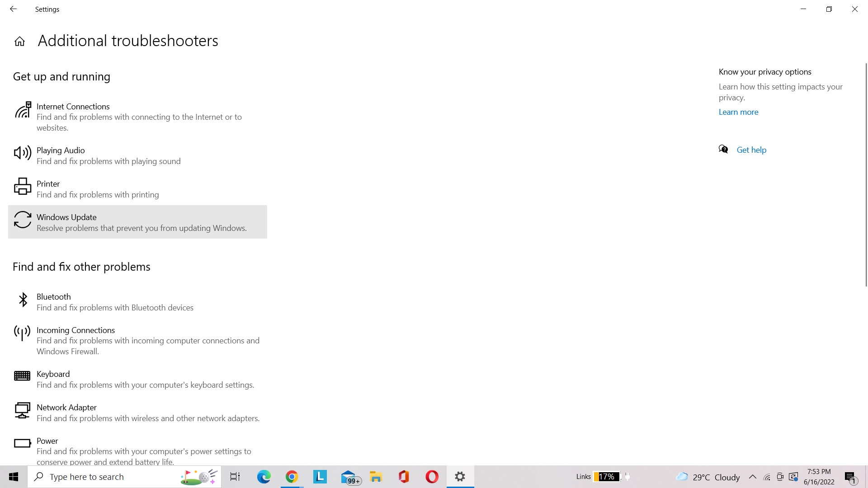Open the Internet Connections troubleshooter
This screenshot has width=868, height=488.
73,107
